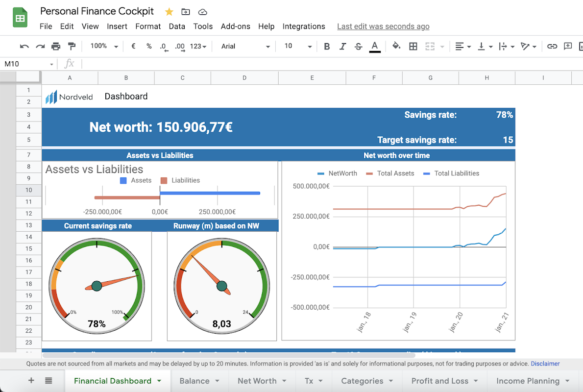Screen dimensions: 583x392
Task: Open the Text color picker
Action: point(375,46)
